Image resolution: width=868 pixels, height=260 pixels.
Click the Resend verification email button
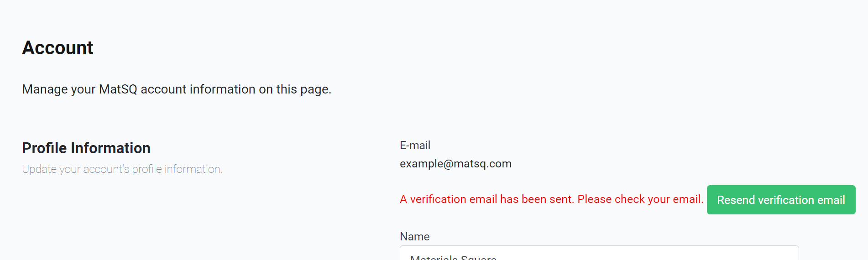(781, 200)
